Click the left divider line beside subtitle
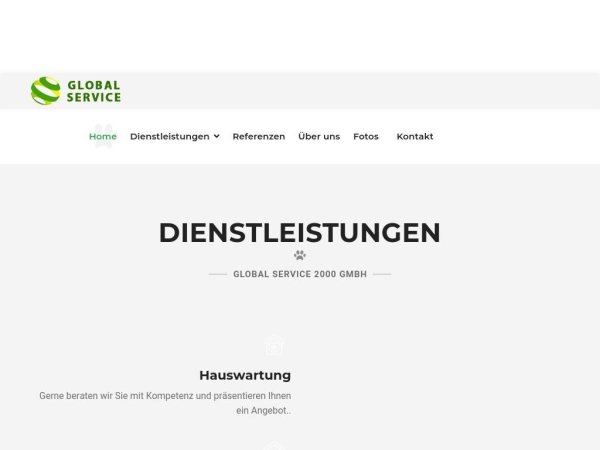 click(x=218, y=274)
